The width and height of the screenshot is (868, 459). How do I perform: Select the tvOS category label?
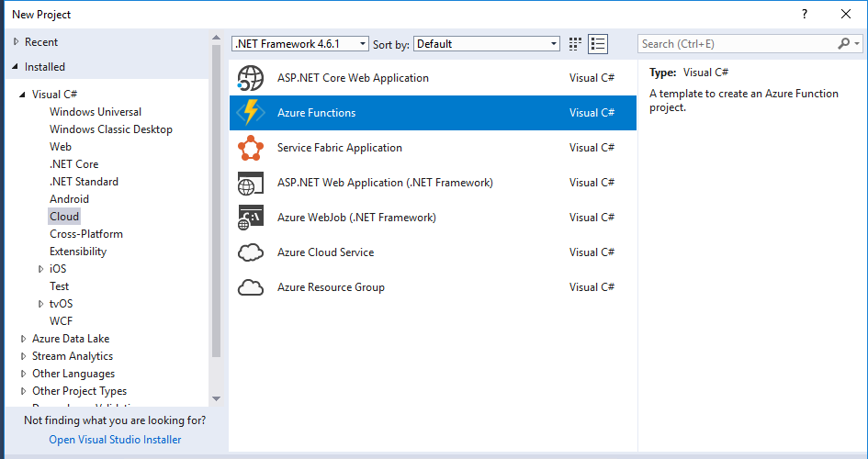click(x=61, y=304)
